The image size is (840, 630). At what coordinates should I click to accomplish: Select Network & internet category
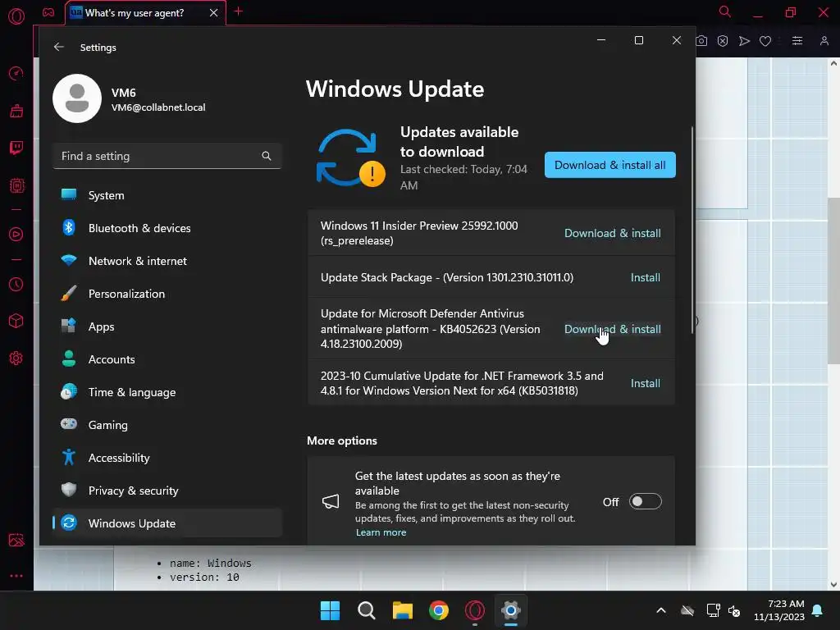[167, 261]
